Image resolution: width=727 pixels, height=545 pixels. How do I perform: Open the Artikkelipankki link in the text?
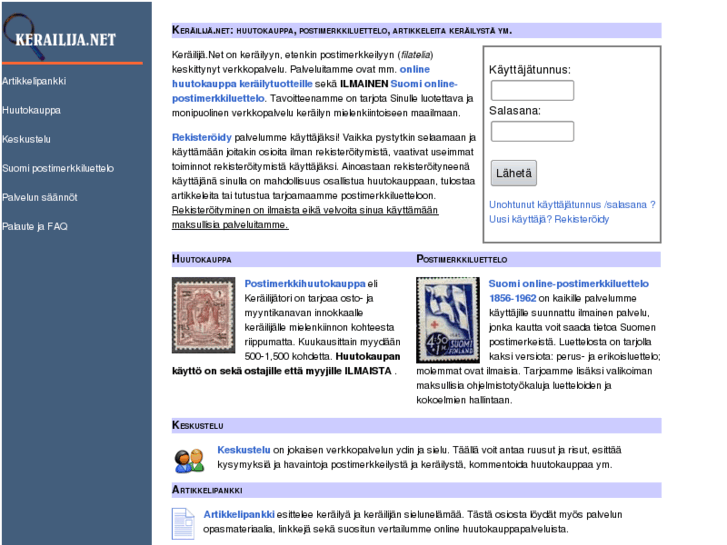click(x=239, y=514)
